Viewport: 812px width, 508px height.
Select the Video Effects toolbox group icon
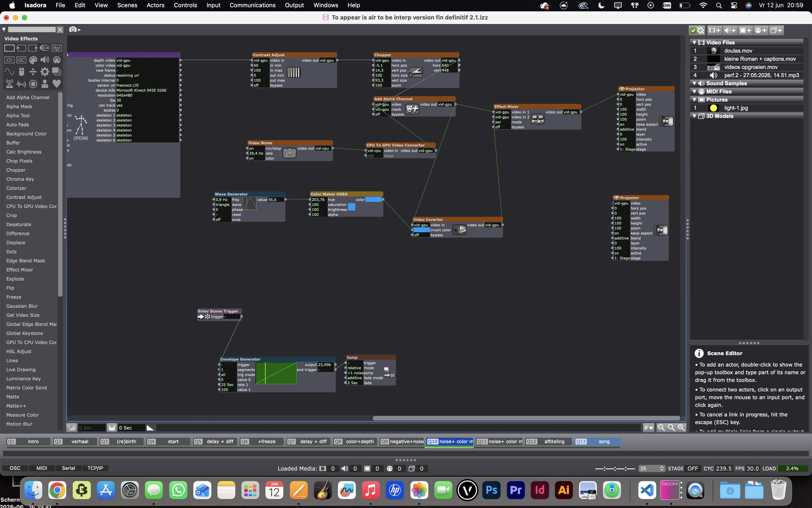9,48
